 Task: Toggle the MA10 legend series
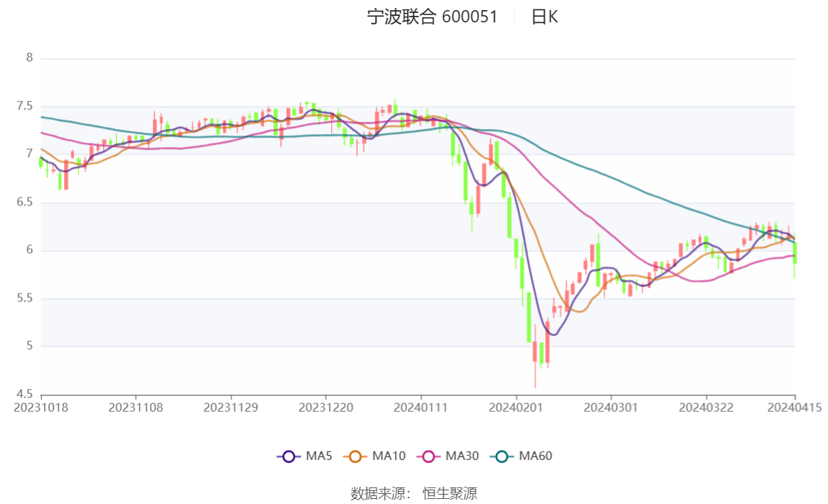coord(374,456)
